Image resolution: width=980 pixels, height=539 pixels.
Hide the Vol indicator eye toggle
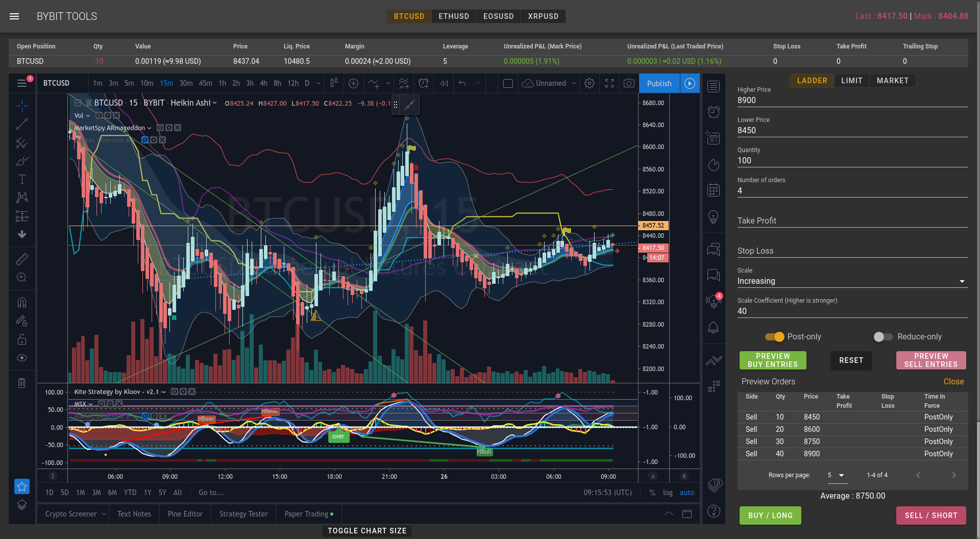coord(99,115)
